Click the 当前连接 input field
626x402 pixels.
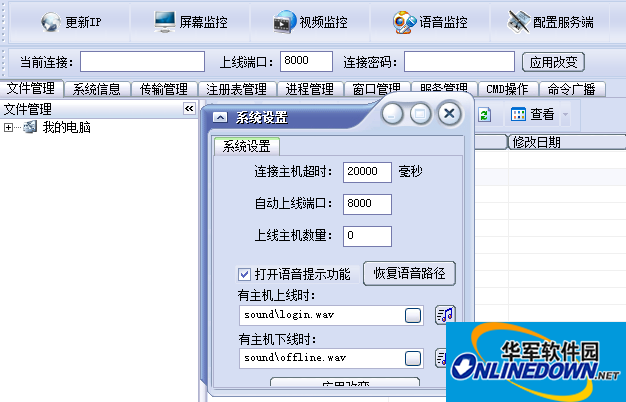[x=143, y=61]
